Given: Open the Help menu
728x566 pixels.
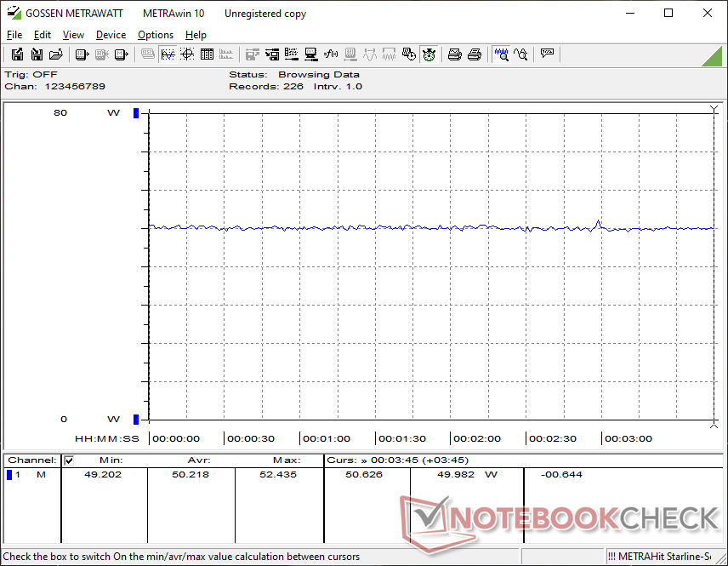Looking at the screenshot, I should 196,35.
